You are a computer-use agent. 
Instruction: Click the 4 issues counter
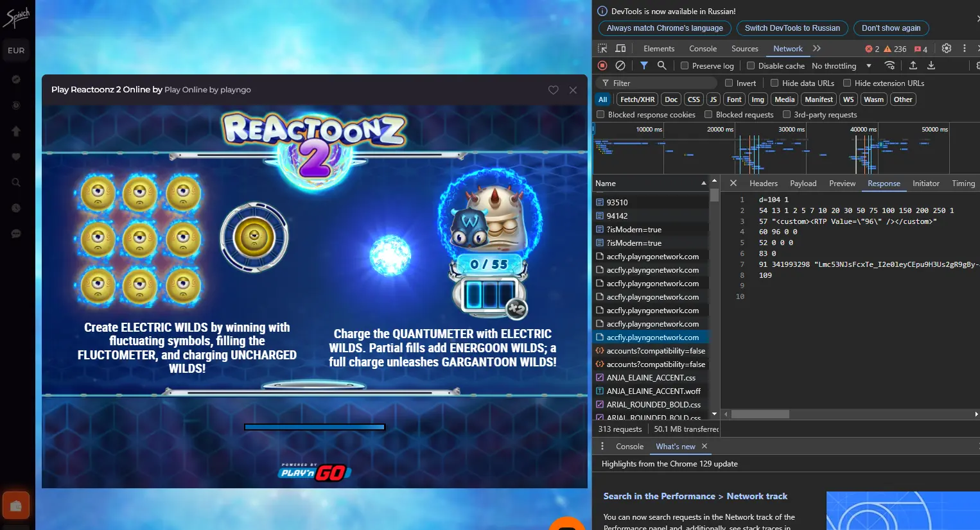(921, 49)
